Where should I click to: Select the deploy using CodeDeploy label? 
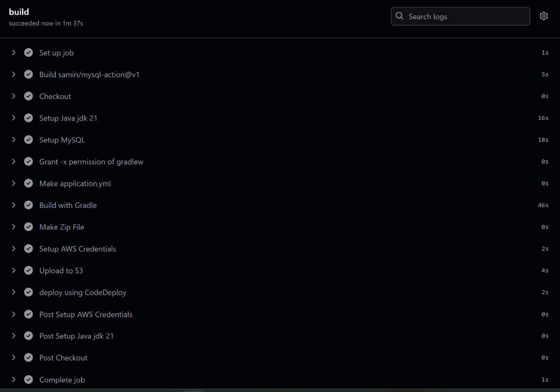[83, 292]
